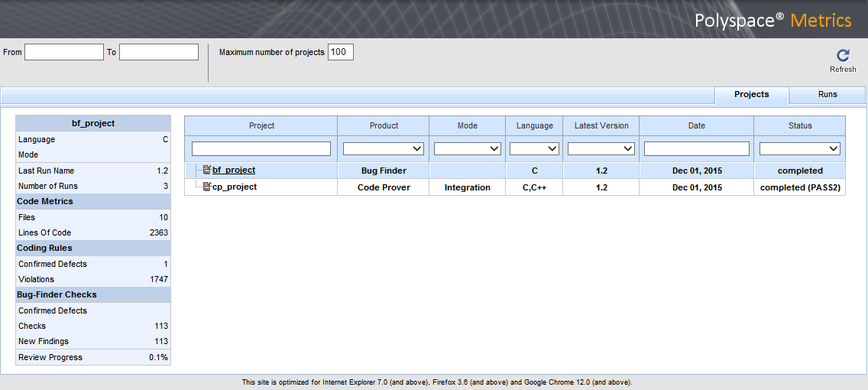Click the Lines Of Code value 2363
868x390 pixels.
click(x=159, y=232)
